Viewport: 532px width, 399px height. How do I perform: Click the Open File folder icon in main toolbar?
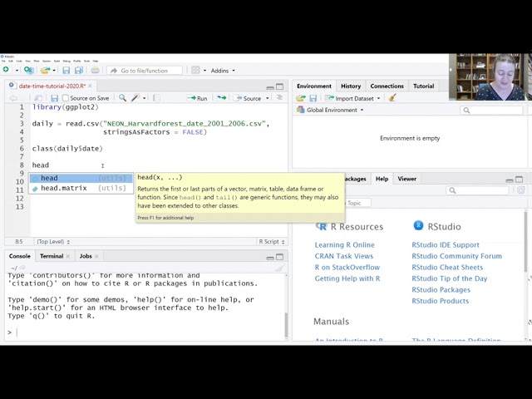(x=45, y=70)
